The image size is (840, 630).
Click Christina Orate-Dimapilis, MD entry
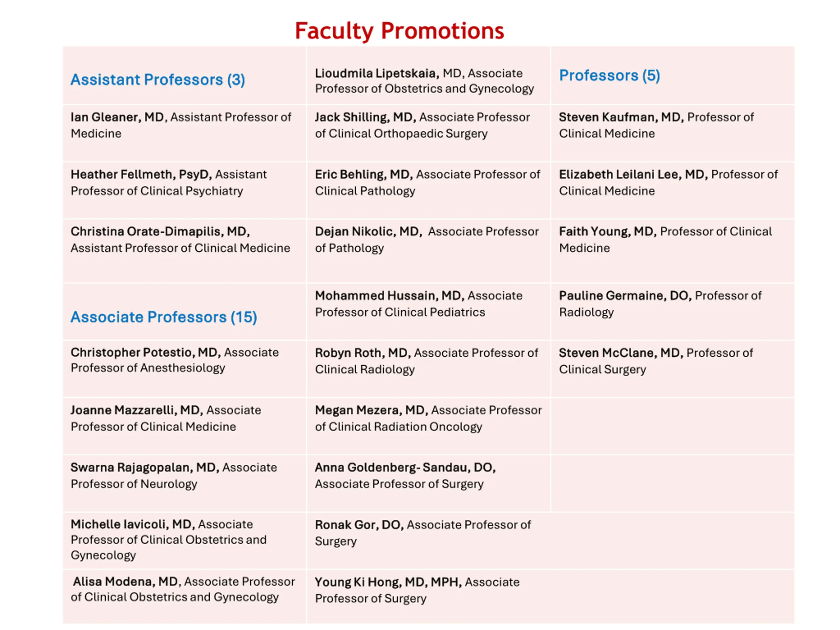pyautogui.click(x=180, y=240)
